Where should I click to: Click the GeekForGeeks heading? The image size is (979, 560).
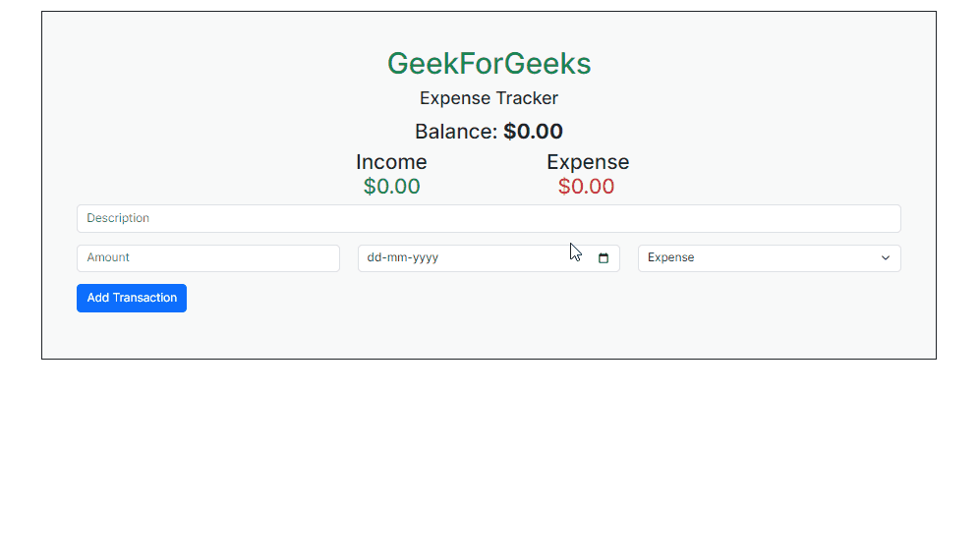click(489, 64)
